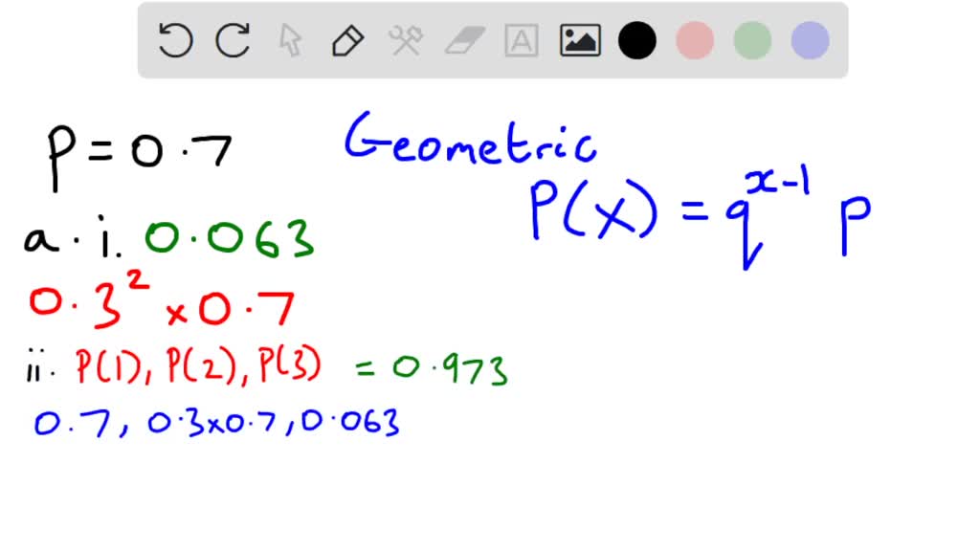Select the pen drawing tool
Viewport: 980px width, 551px height.
tap(347, 40)
